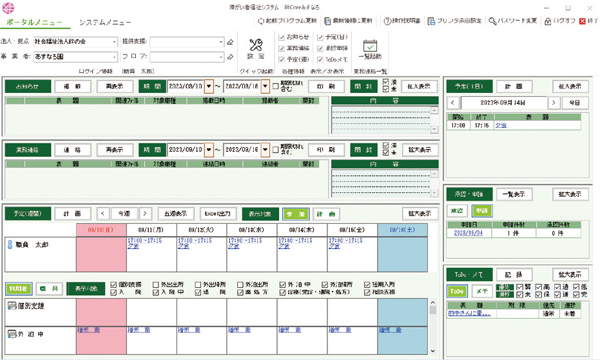The image size is (600, 360).
Task: Check 期限切れ含む in the お知らせ panel
Action: pyautogui.click(x=276, y=86)
